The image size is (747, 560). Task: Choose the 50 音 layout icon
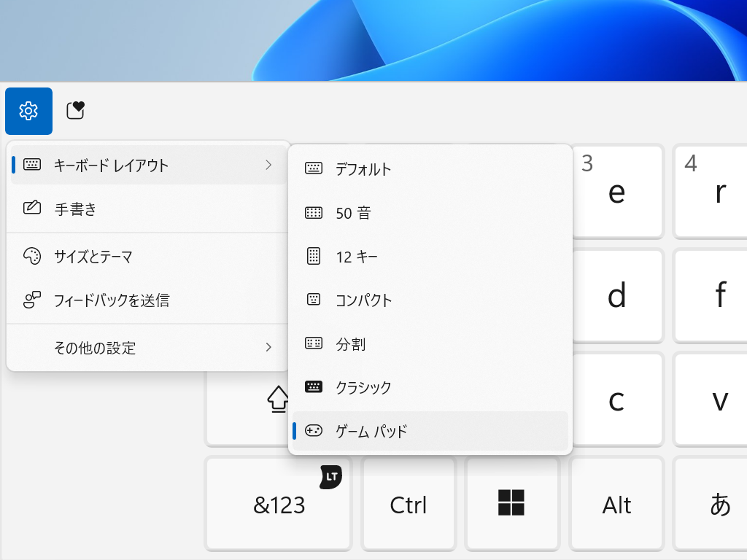pos(313,212)
